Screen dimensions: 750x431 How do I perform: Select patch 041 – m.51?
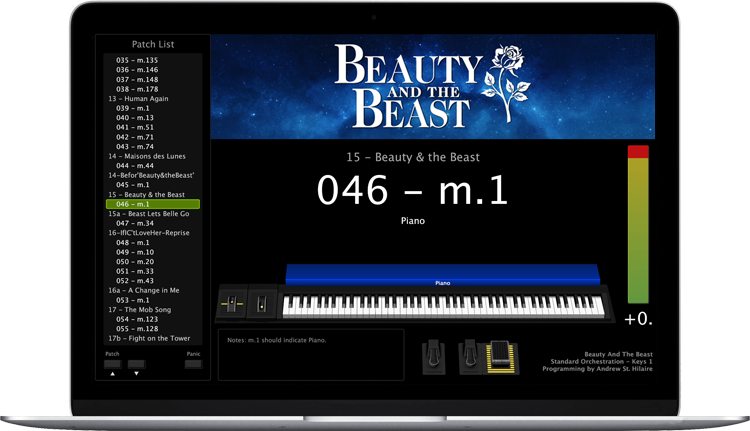point(153,127)
